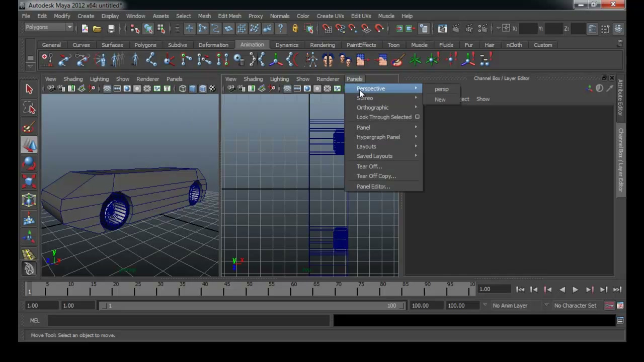The image size is (644, 362).
Task: Pick the Paint Selection tool
Action: [x=29, y=127]
